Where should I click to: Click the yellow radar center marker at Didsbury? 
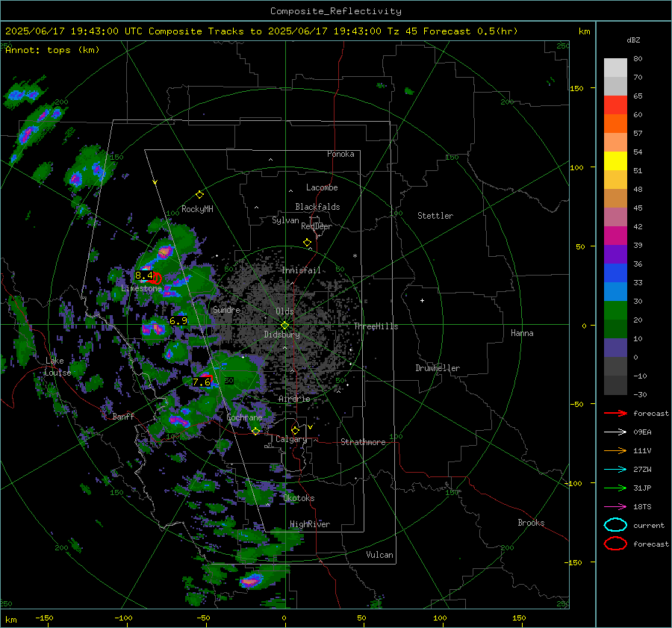coord(284,326)
